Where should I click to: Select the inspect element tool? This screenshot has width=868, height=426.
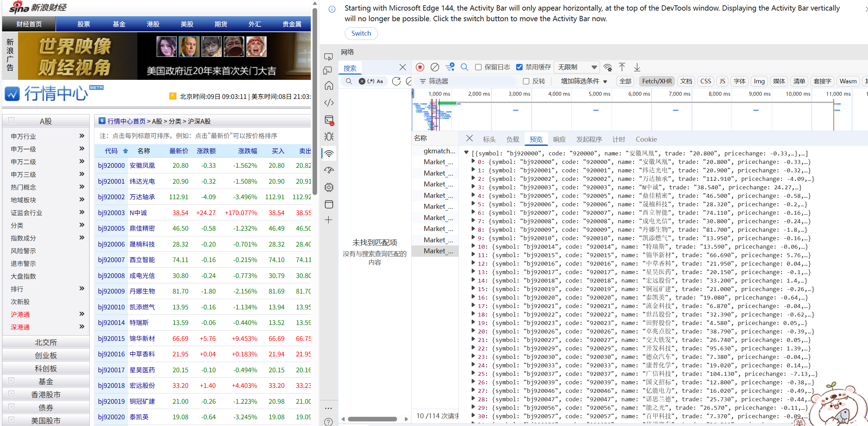click(328, 57)
